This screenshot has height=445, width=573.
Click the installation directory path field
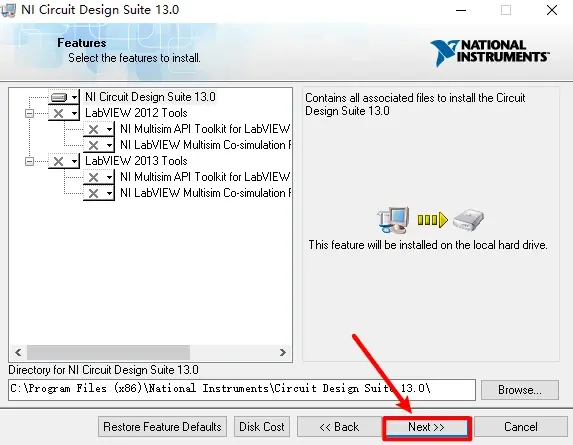tap(242, 390)
